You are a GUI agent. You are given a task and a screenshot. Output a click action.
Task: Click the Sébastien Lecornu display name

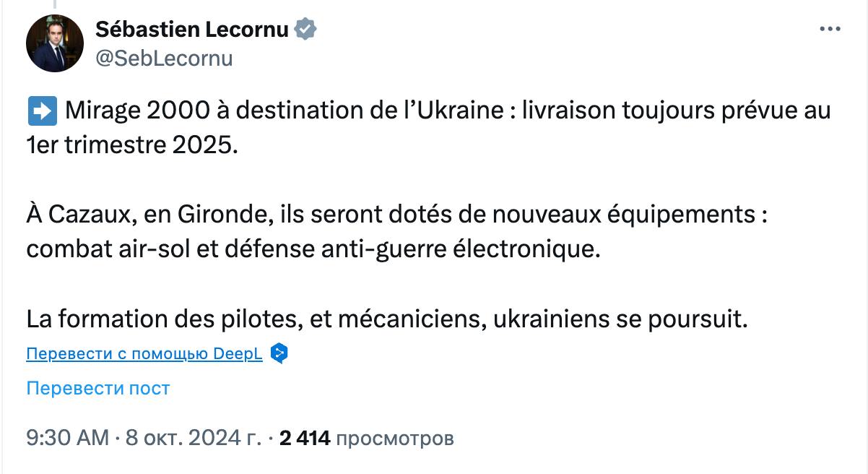pyautogui.click(x=192, y=30)
